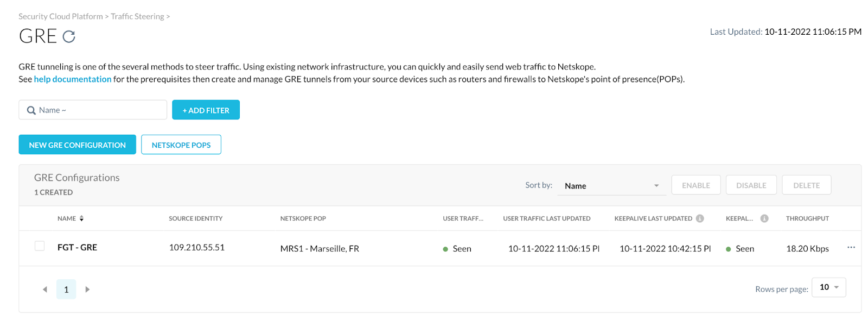Click the previous page arrow in pagination
Screen dimensions: 868x320
click(x=45, y=289)
